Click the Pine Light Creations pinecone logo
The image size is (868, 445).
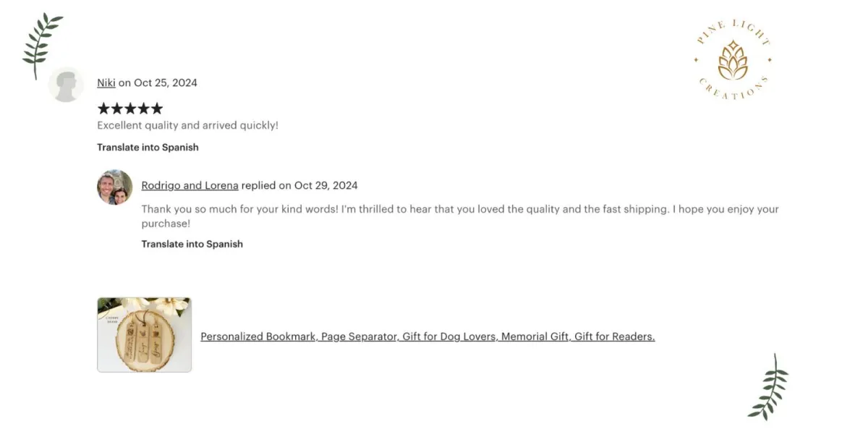(x=733, y=60)
